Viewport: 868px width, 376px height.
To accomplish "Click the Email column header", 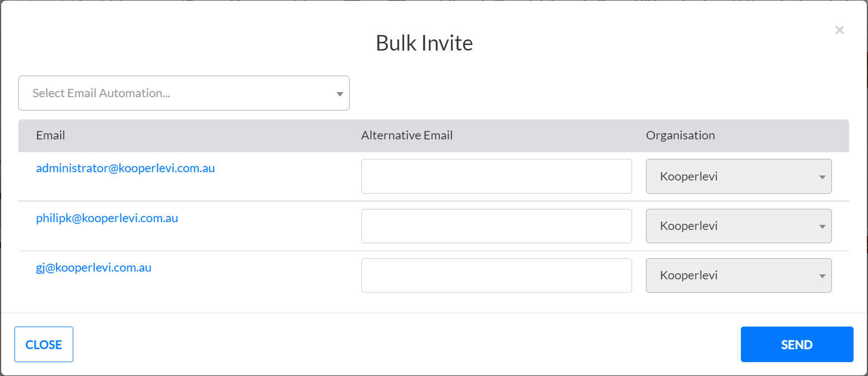I will click(x=51, y=136).
